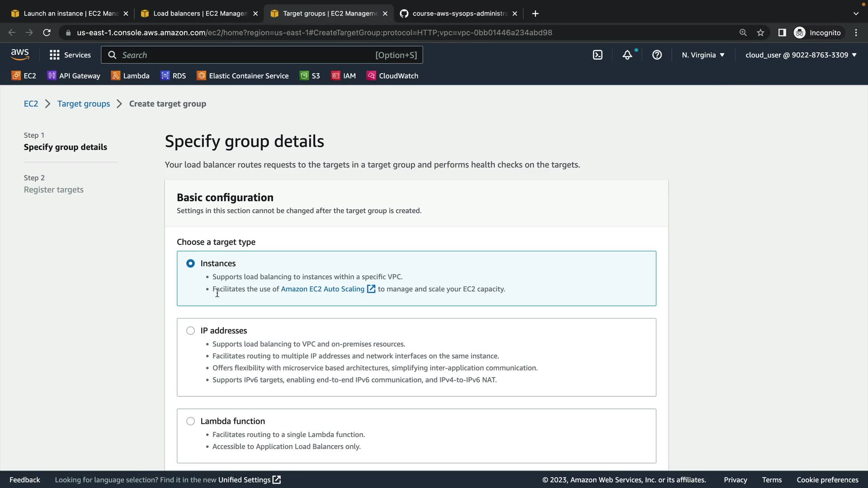Switch to Load balancers browser tab

tap(199, 14)
